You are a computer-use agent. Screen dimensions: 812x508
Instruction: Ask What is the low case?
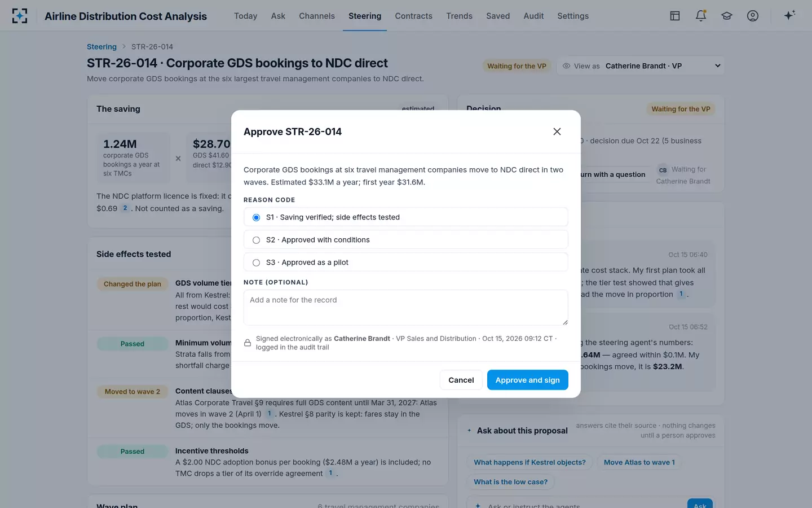click(511, 482)
